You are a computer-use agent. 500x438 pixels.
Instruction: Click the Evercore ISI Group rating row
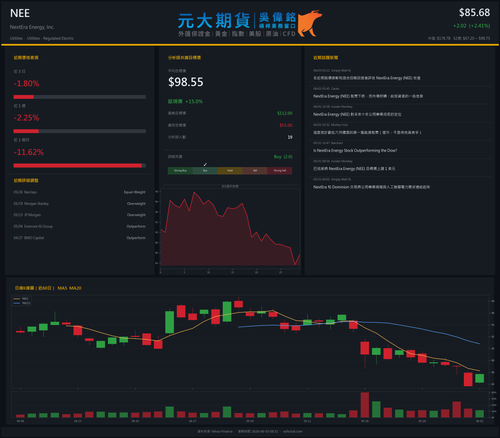coord(80,226)
